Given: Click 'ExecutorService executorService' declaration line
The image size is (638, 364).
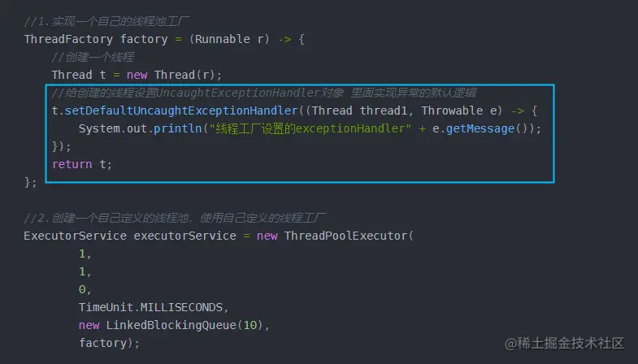Looking at the screenshot, I should click(x=219, y=236).
